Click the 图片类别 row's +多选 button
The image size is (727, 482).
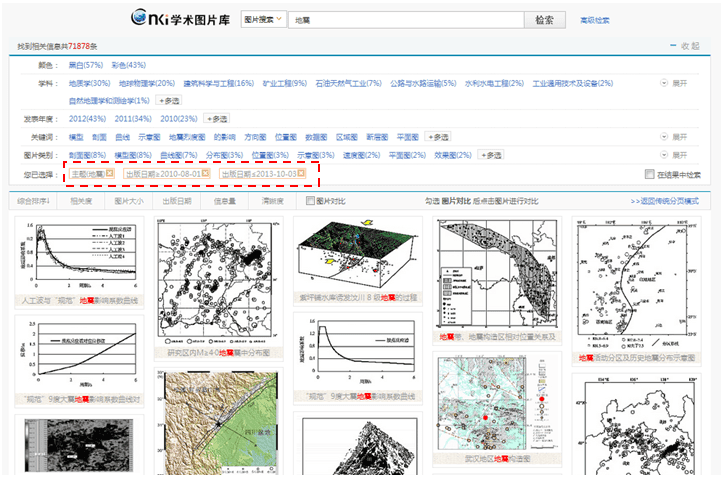pos(491,155)
